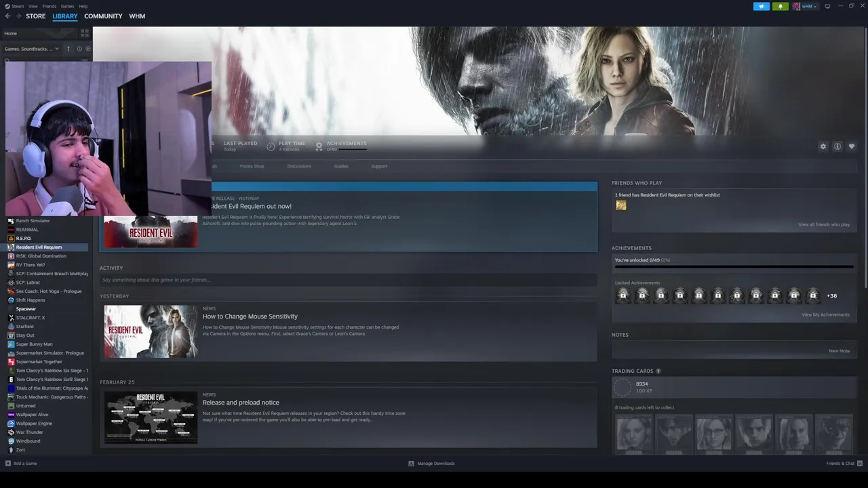Image resolution: width=868 pixels, height=488 pixels.
Task: Open game settings gear icon
Action: tap(823, 146)
